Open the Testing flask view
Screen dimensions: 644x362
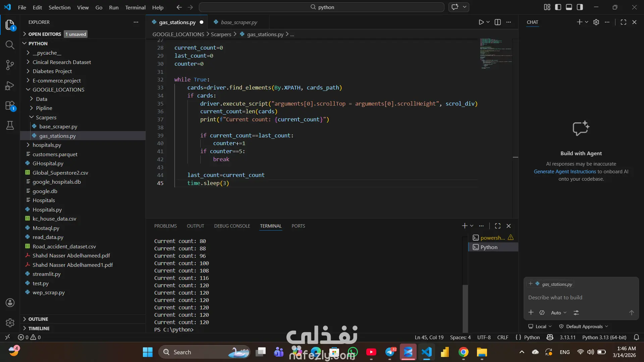click(x=10, y=126)
